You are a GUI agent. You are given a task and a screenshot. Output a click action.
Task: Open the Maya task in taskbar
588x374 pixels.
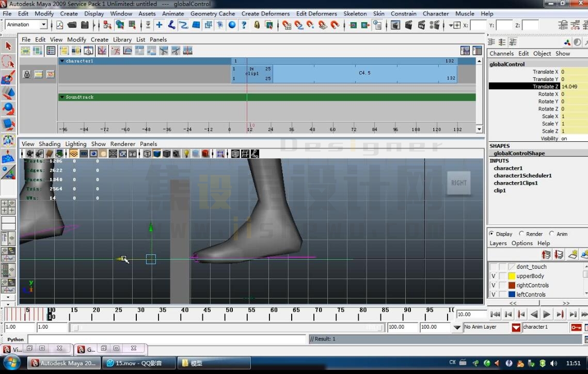[63, 363]
